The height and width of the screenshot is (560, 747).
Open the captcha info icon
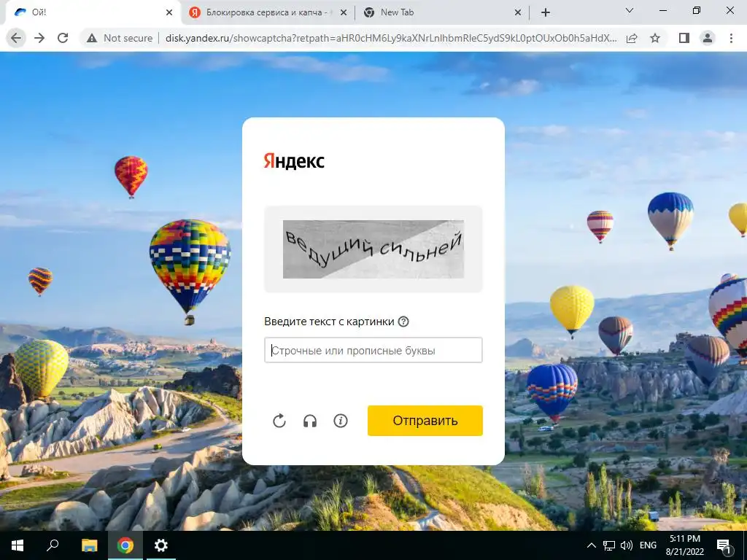point(341,421)
